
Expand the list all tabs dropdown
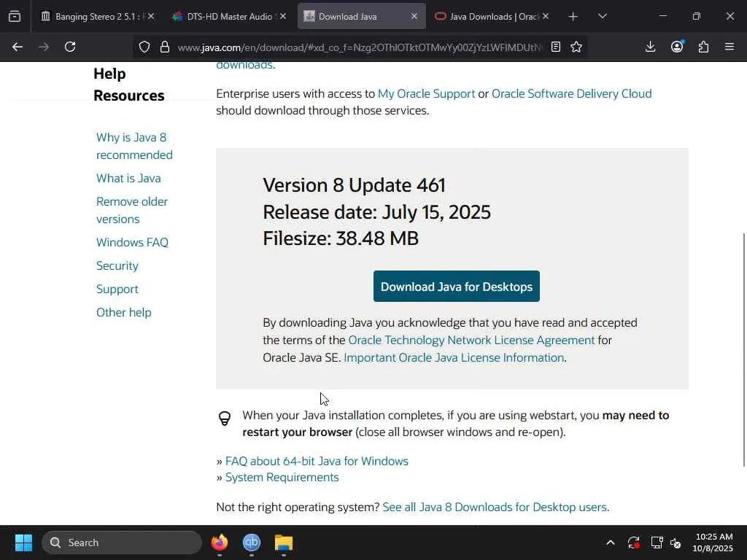[x=603, y=16]
